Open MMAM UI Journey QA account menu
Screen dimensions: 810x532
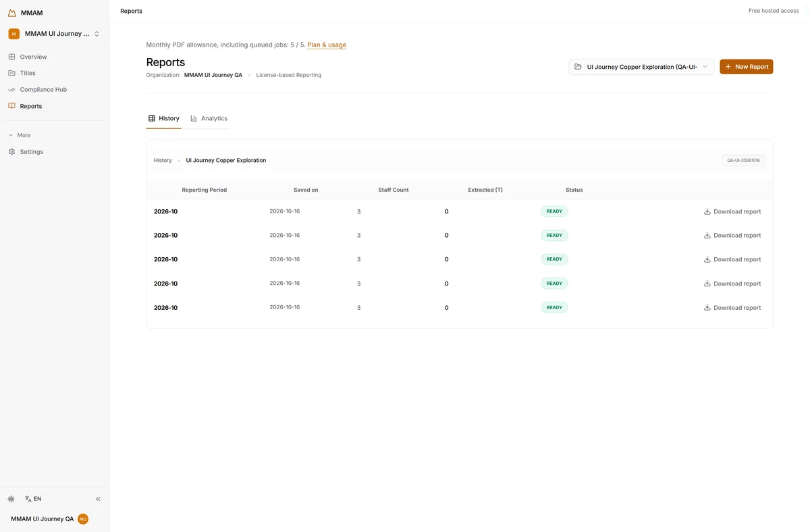tap(49, 519)
